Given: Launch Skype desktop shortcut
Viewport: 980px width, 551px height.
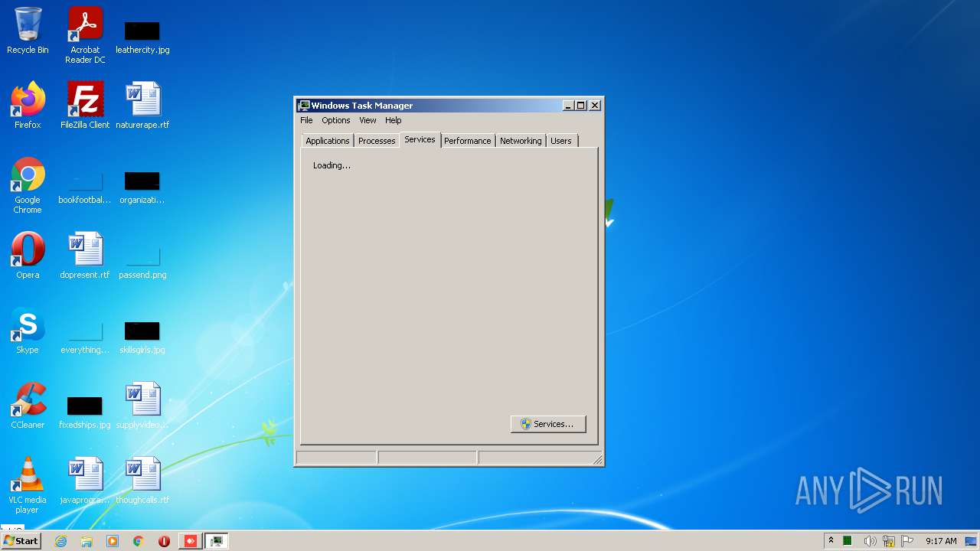Looking at the screenshot, I should (x=28, y=331).
